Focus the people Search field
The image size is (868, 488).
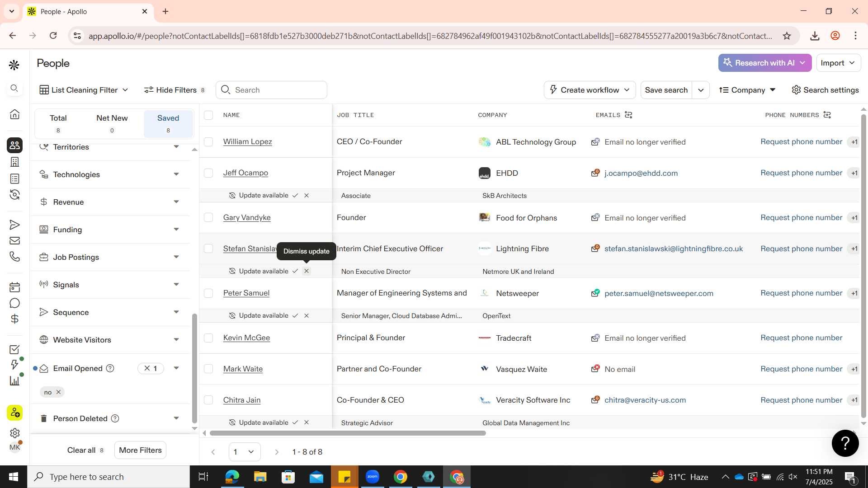click(271, 90)
